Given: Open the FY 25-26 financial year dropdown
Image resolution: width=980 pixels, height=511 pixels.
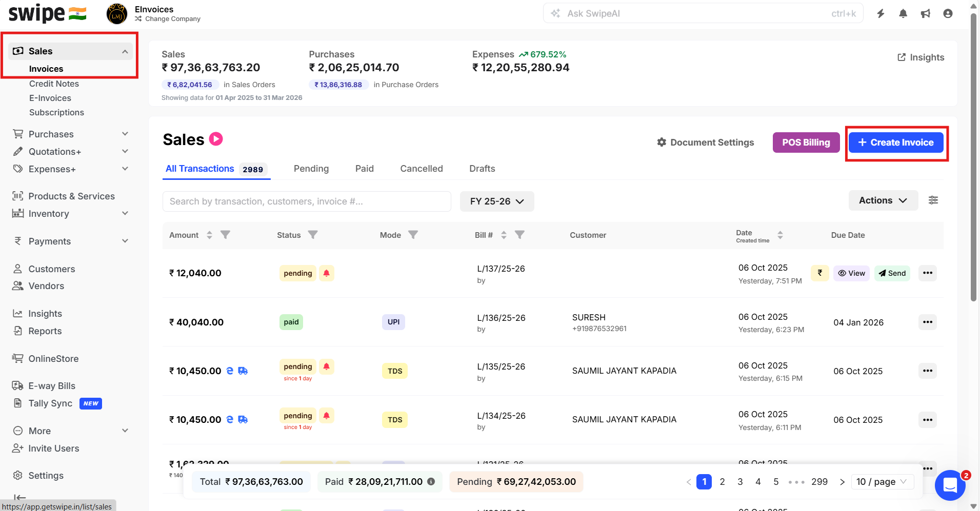Looking at the screenshot, I should tap(496, 201).
